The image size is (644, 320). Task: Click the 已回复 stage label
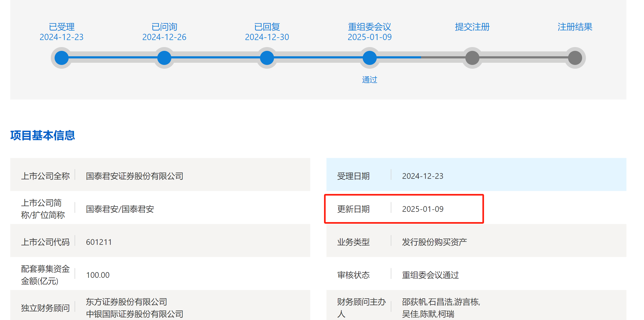267,27
